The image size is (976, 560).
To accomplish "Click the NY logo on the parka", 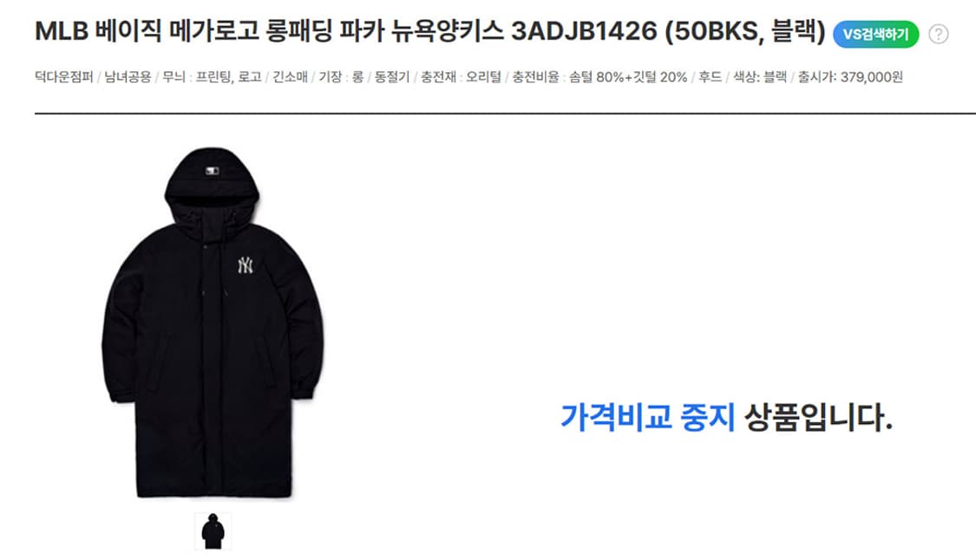I will coord(246,265).
